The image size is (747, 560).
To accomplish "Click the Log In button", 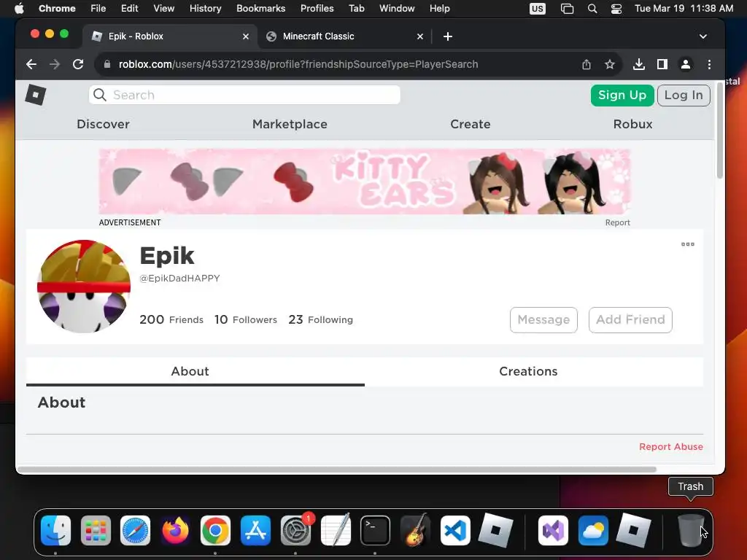I will [x=684, y=96].
